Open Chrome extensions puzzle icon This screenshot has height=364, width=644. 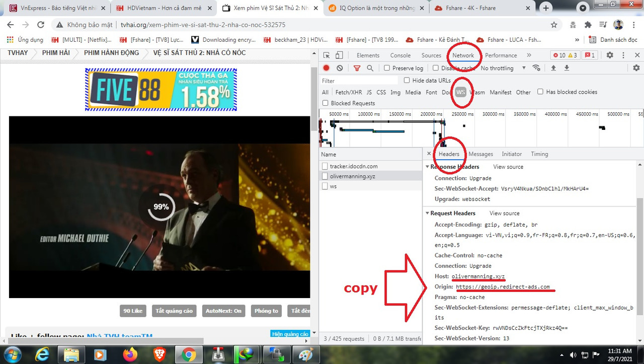pos(588,25)
